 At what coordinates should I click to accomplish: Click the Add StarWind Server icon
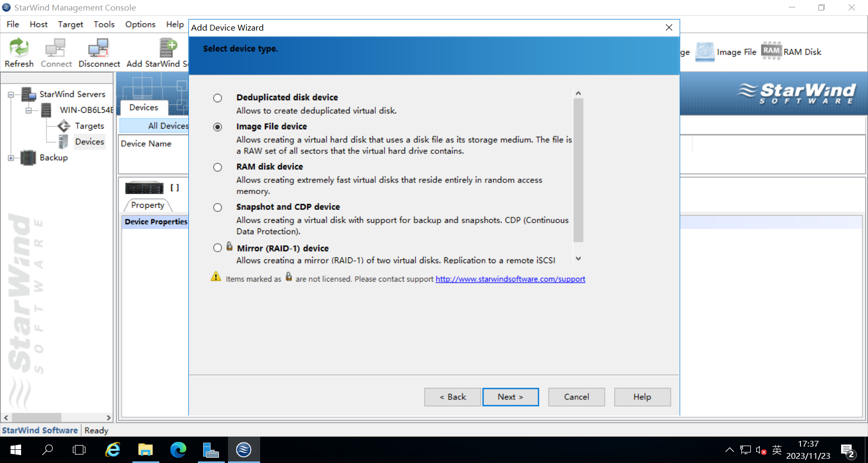(168, 48)
